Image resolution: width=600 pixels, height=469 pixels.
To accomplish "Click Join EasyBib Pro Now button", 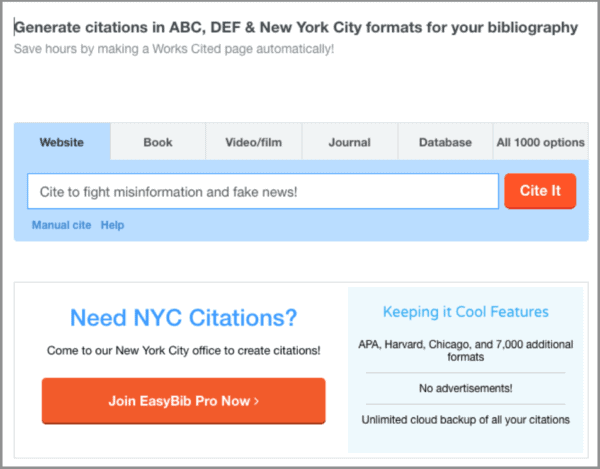I will tap(184, 401).
